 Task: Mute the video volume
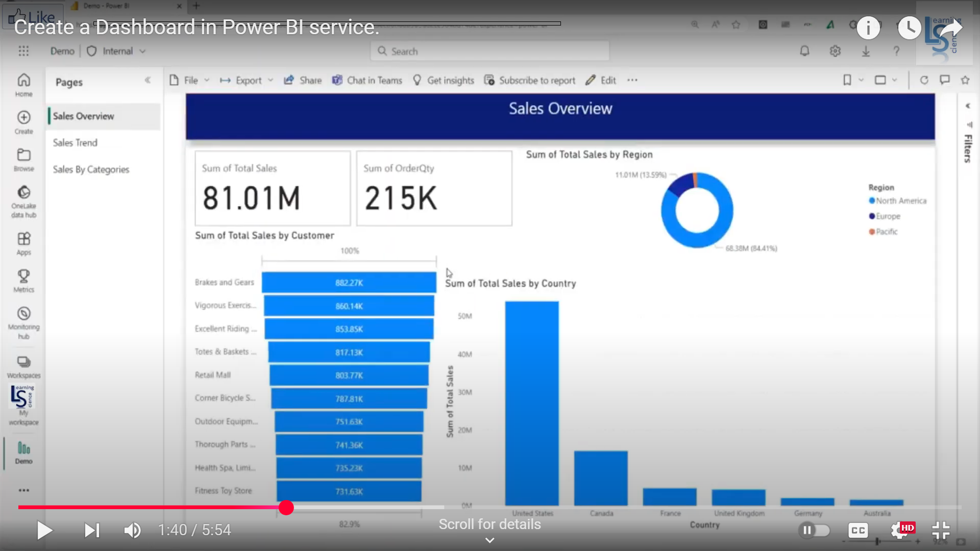click(132, 530)
